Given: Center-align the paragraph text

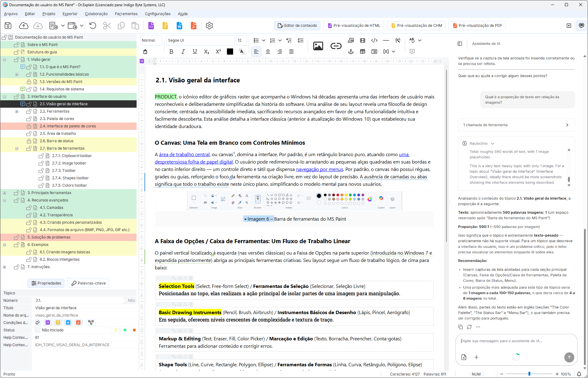Looking at the screenshot, I should (x=268, y=52).
